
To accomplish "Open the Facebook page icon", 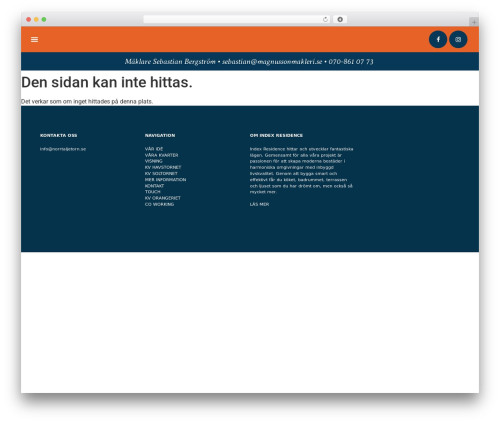I will 438,39.
